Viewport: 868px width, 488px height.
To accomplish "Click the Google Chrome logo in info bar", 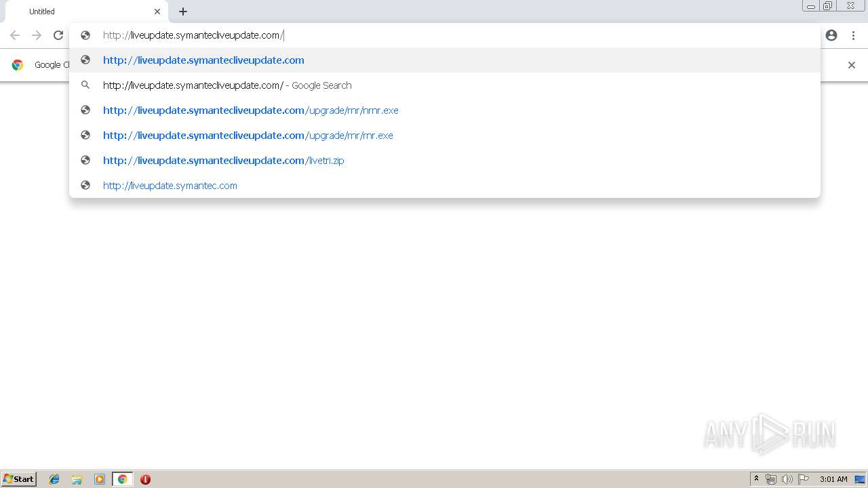I will coord(18,65).
